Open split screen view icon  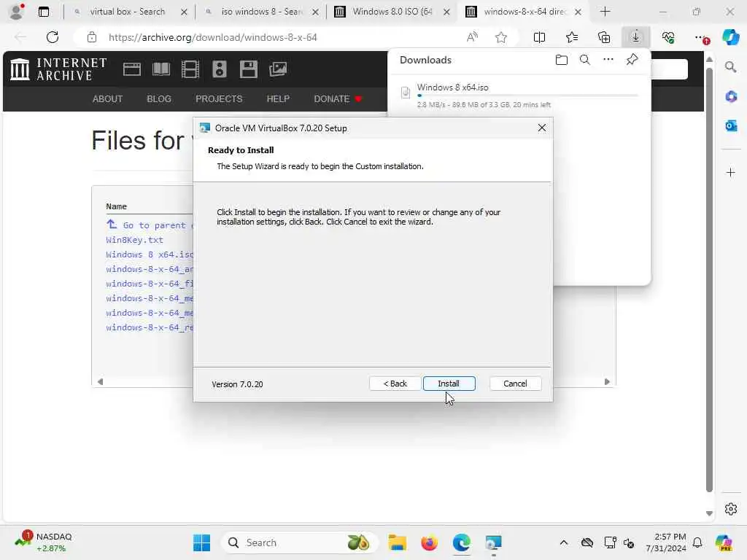[539, 37]
